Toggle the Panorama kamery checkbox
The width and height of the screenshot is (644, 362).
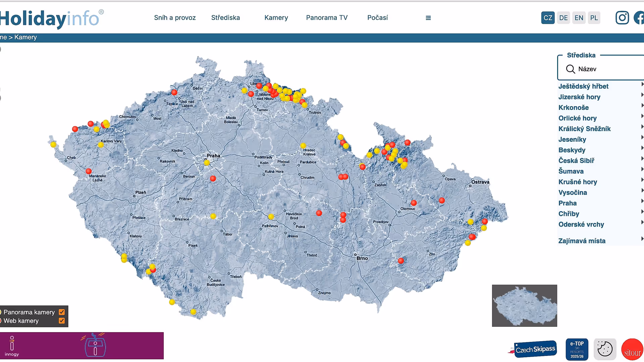pyautogui.click(x=62, y=312)
